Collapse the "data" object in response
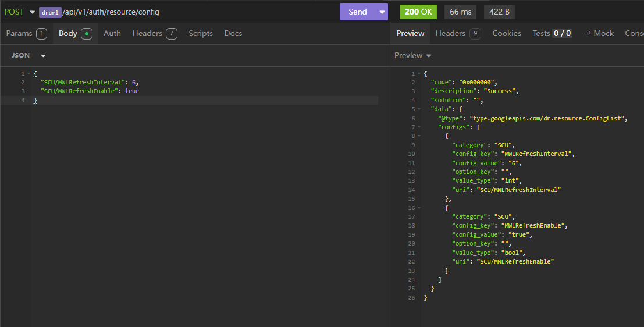Screen dimensions: 644x327 click(x=419, y=109)
